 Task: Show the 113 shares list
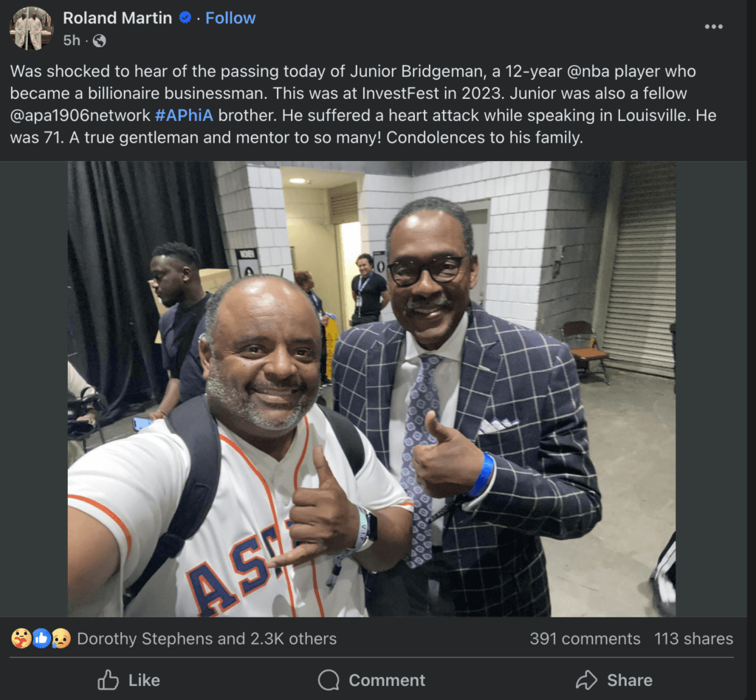(x=693, y=639)
